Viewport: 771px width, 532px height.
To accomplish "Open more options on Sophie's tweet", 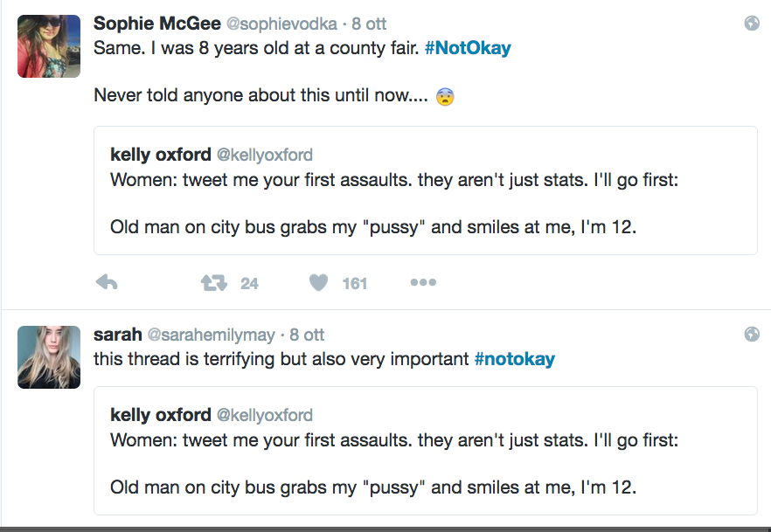I will pos(423,283).
